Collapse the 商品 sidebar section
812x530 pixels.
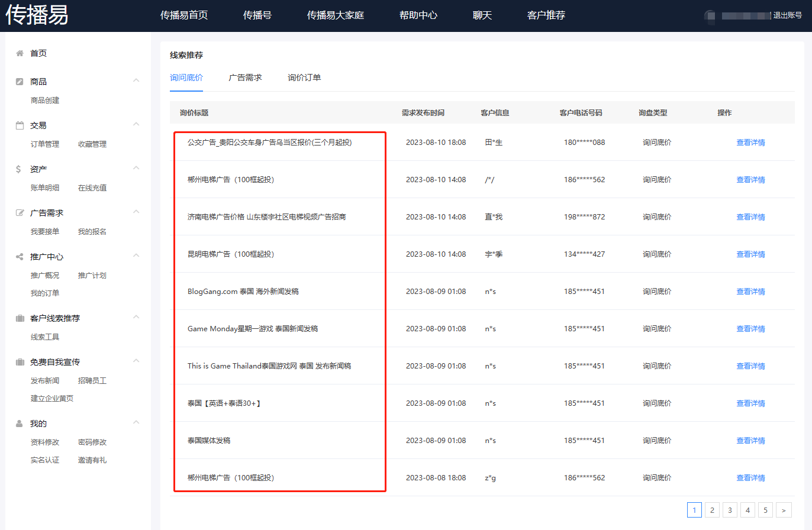[x=136, y=81]
